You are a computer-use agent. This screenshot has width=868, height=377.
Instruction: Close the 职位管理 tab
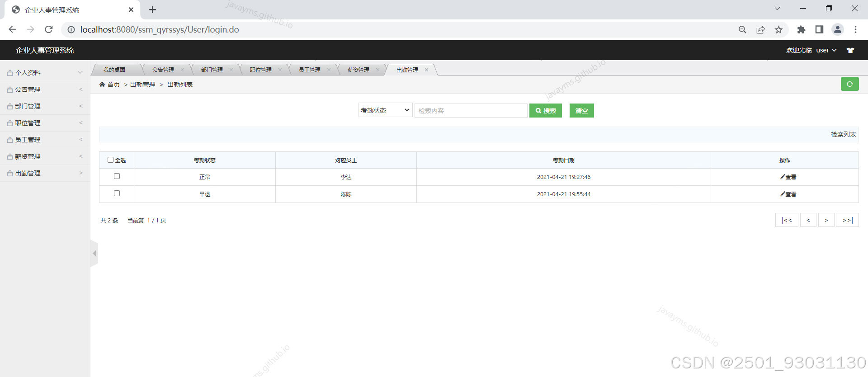coord(280,70)
